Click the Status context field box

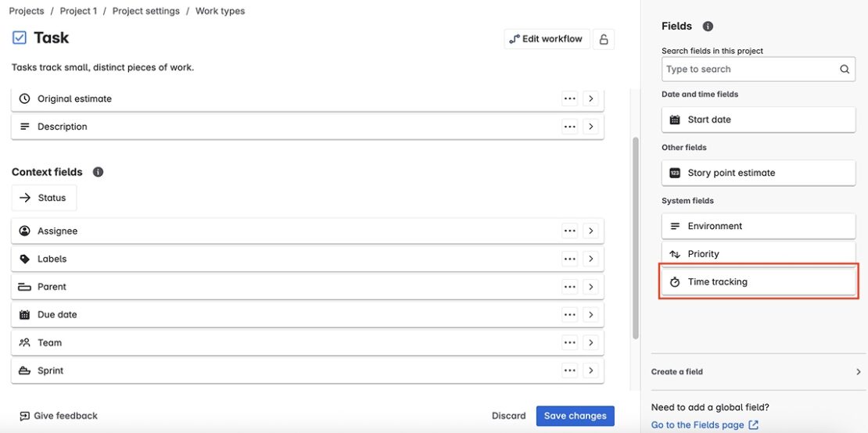tap(45, 198)
